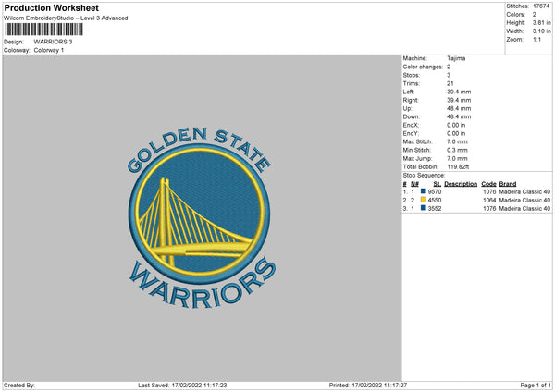
Task: Click the Colorway 1 value
Action: coord(49,50)
